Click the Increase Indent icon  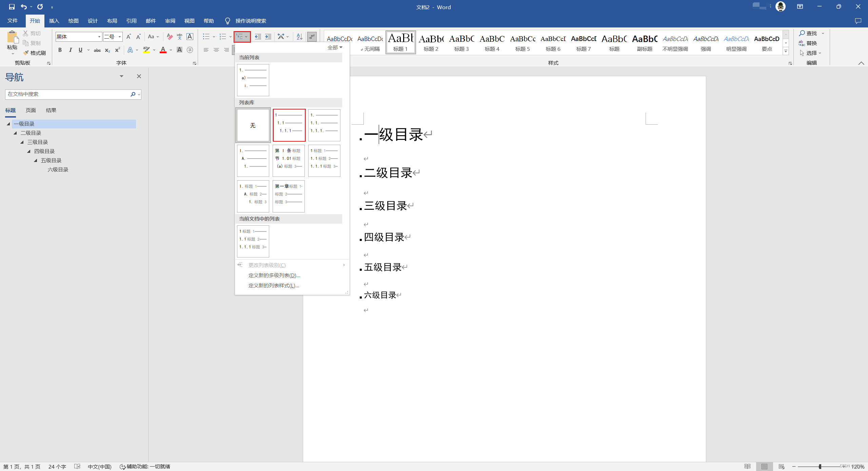click(x=268, y=37)
